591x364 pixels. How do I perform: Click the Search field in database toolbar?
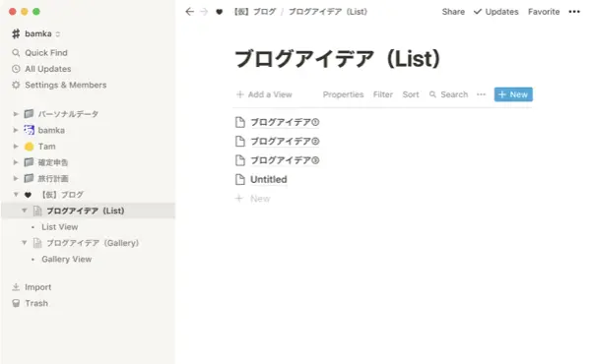click(448, 94)
